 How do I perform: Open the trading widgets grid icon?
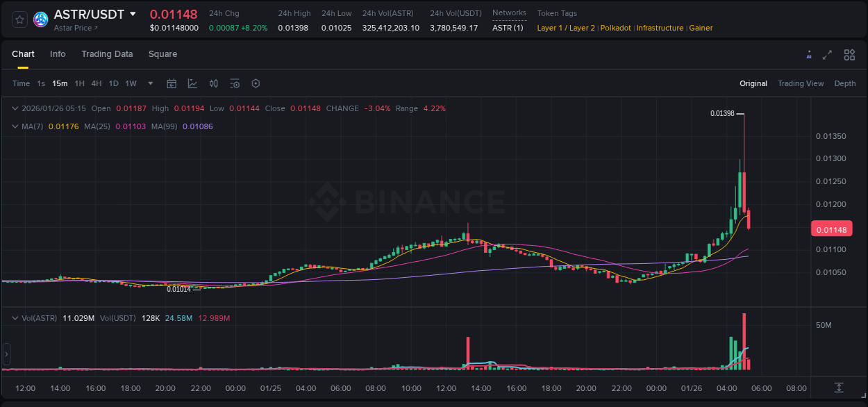coord(849,54)
